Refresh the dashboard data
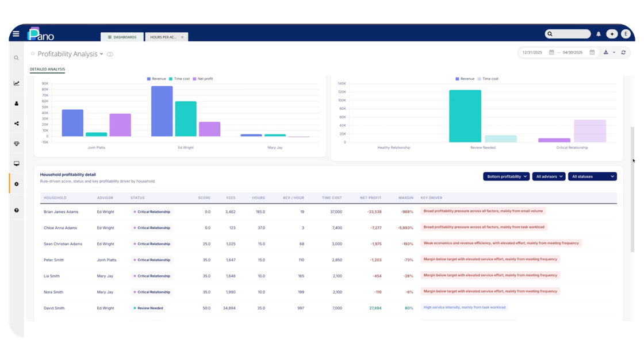This screenshot has height=362, width=644. (623, 52)
